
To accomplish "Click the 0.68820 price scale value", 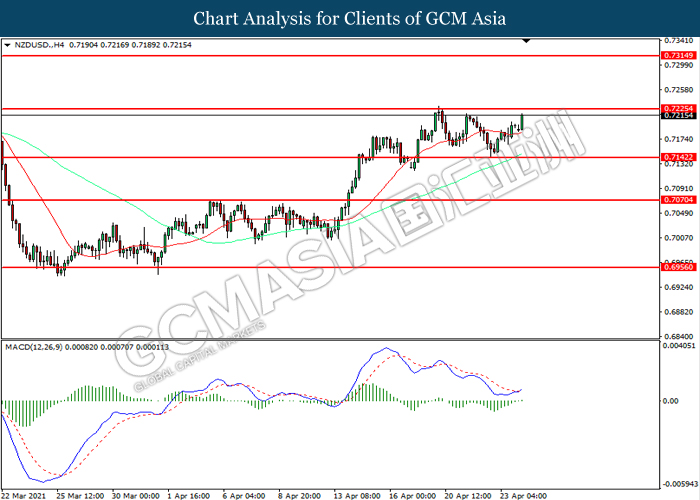I will point(679,312).
